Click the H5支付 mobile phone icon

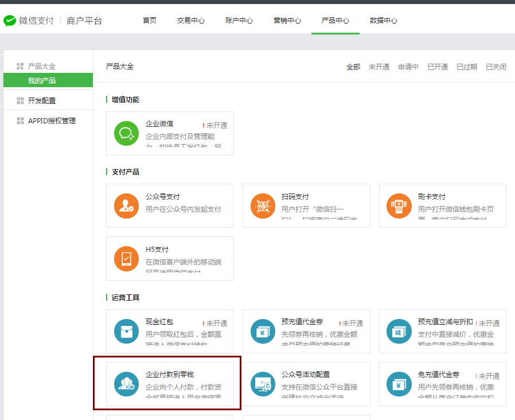click(126, 259)
